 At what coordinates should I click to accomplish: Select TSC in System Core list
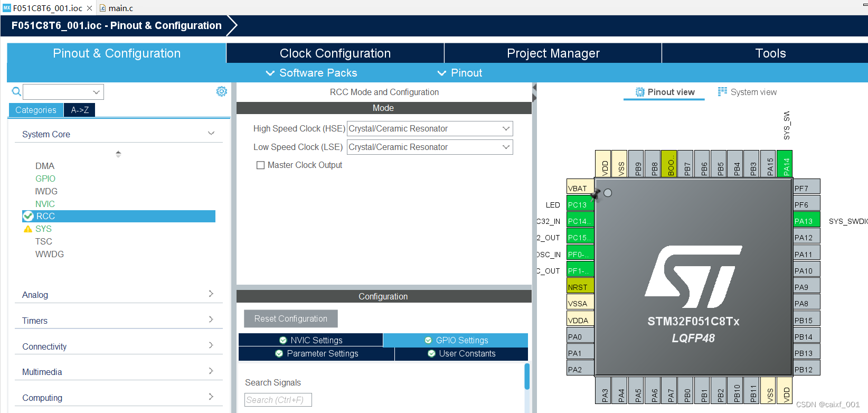pyautogui.click(x=44, y=241)
